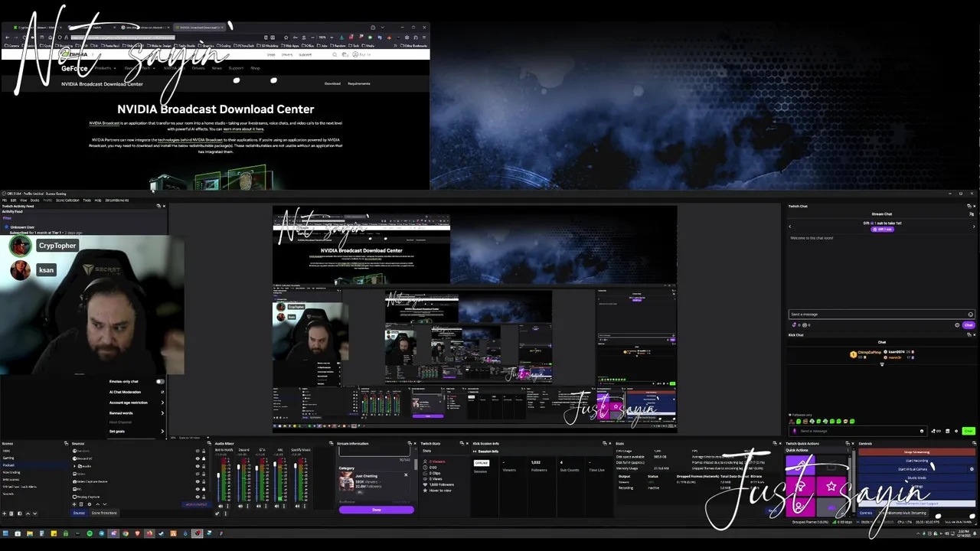
Task: Open source properties gear in Sources panel
Action: pyautogui.click(x=90, y=504)
